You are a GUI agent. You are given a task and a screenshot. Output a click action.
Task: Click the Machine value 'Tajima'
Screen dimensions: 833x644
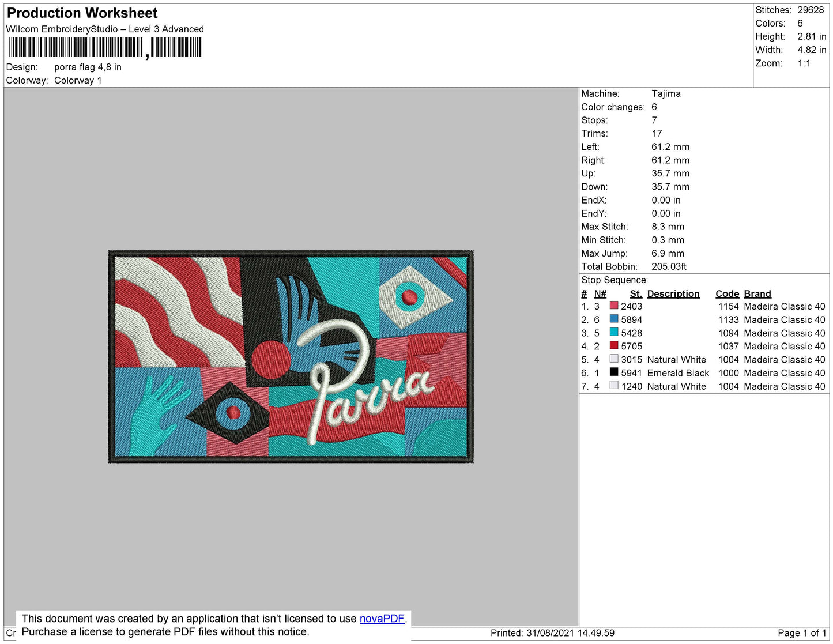(x=666, y=93)
